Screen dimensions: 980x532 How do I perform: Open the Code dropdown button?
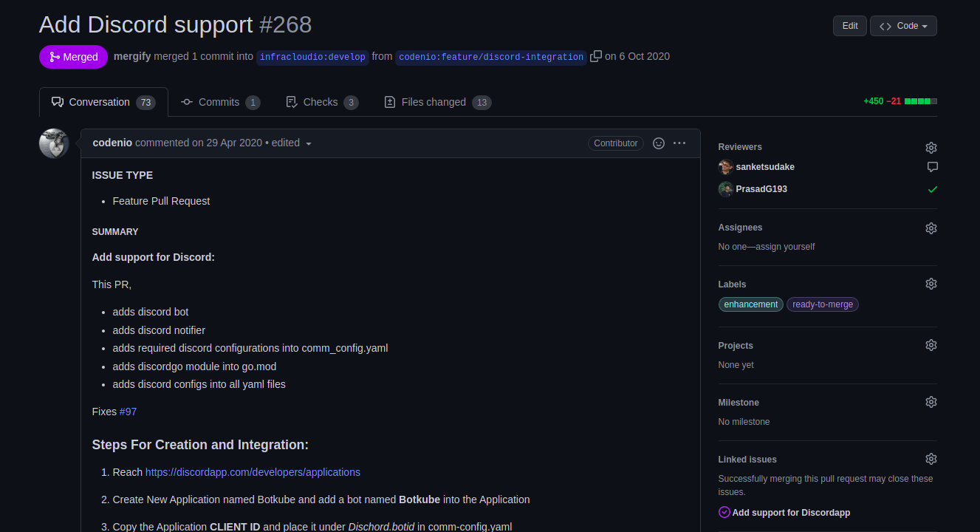903,26
